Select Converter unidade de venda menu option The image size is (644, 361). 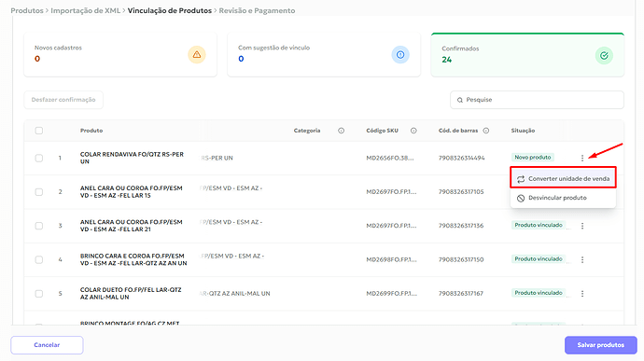(563, 179)
